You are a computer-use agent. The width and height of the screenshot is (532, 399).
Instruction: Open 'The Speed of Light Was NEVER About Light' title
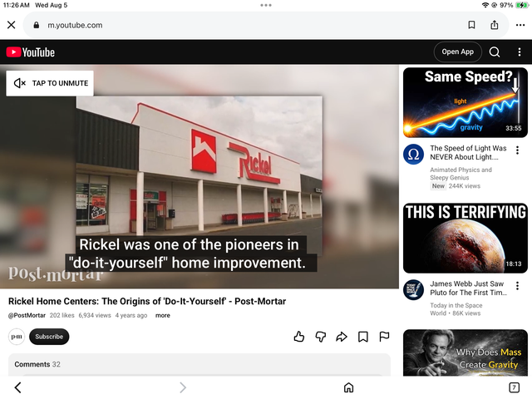point(468,153)
